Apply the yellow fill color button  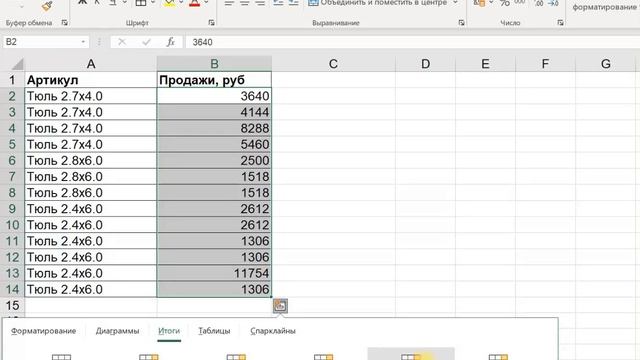pyautogui.click(x=169, y=3)
